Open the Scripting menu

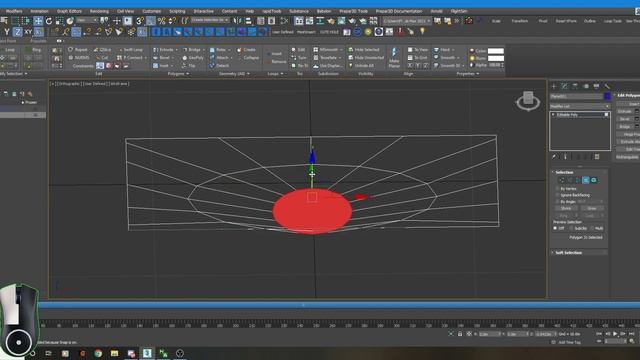click(x=177, y=11)
